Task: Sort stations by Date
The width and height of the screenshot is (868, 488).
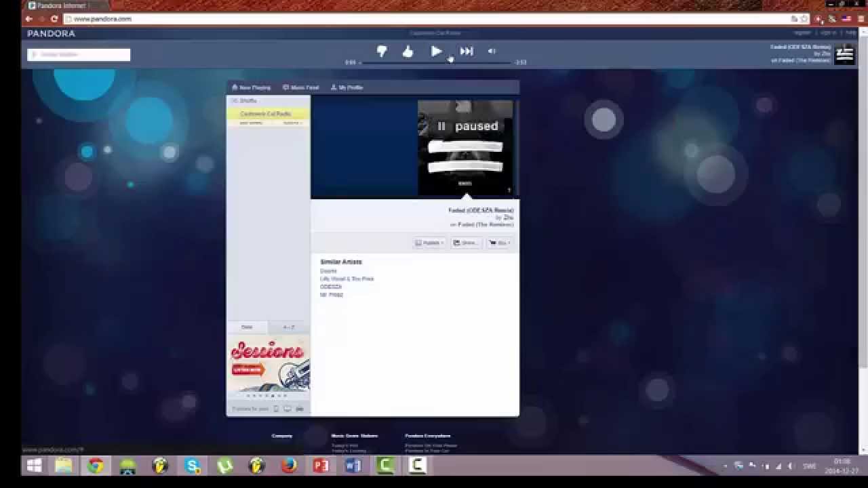Action: (247, 327)
